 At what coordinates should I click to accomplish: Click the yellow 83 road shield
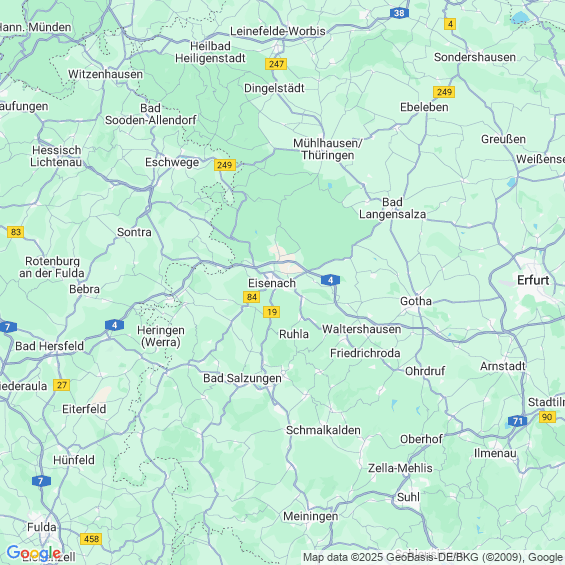[15, 232]
